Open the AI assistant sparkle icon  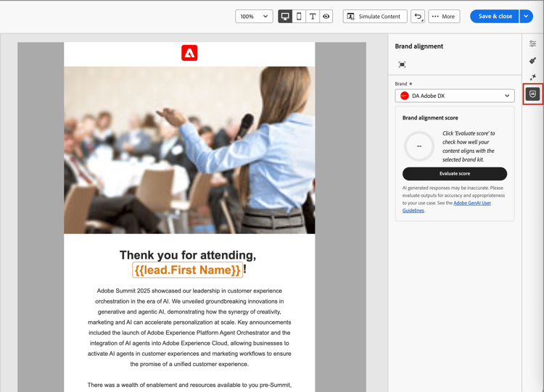coord(532,77)
